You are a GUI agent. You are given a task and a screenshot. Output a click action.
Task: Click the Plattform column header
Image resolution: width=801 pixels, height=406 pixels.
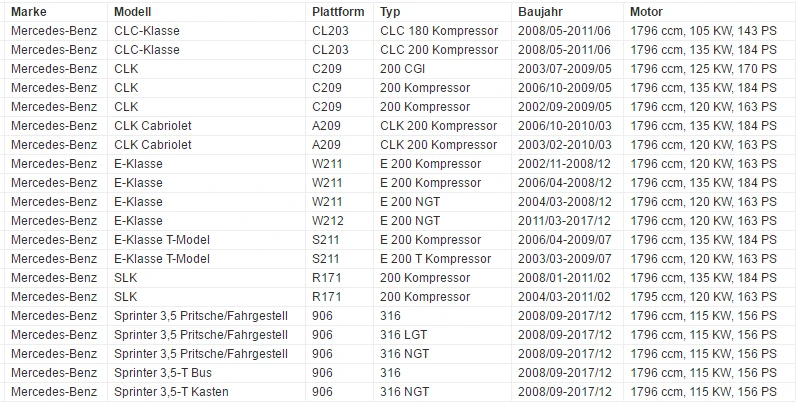(x=339, y=12)
